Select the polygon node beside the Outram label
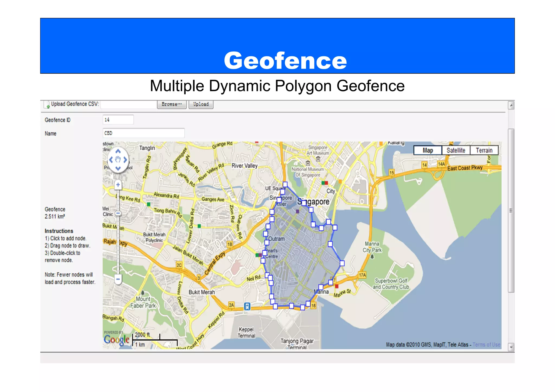This screenshot has height=392, width=555. click(267, 242)
